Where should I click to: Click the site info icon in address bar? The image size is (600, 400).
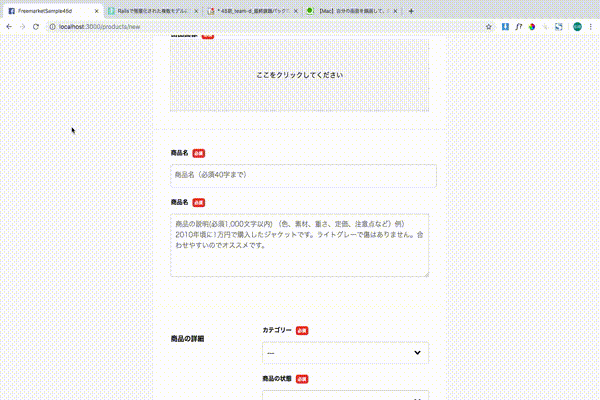pyautogui.click(x=52, y=27)
